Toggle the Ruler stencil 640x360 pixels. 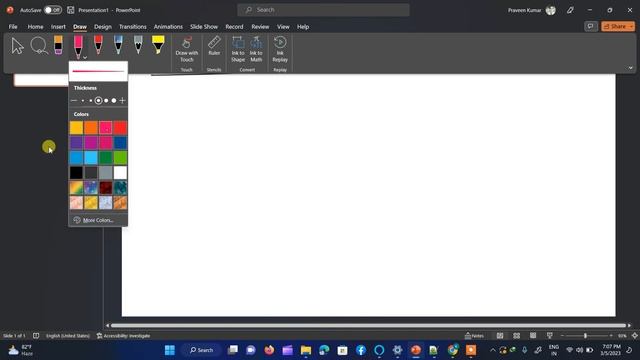[214, 46]
